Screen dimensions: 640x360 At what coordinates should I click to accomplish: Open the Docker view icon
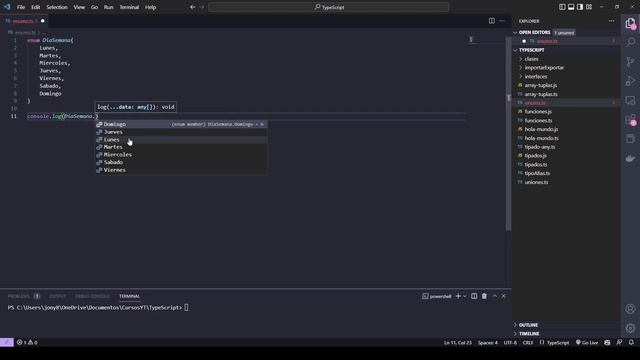pos(630,158)
